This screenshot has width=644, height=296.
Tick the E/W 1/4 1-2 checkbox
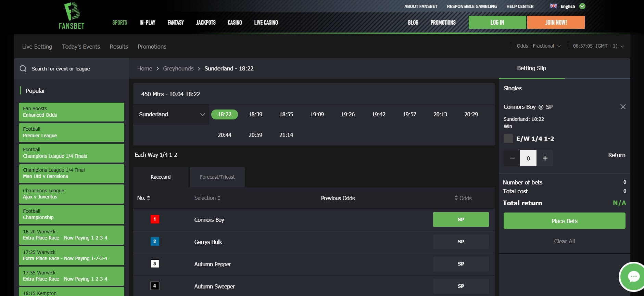[508, 139]
